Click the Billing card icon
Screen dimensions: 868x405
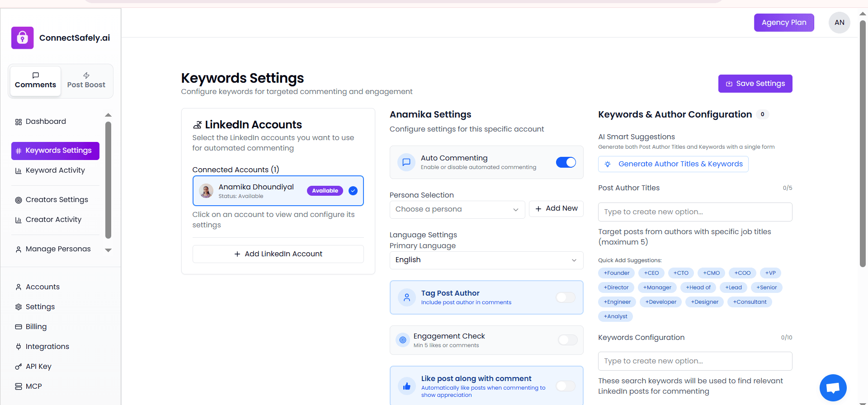[19, 327]
